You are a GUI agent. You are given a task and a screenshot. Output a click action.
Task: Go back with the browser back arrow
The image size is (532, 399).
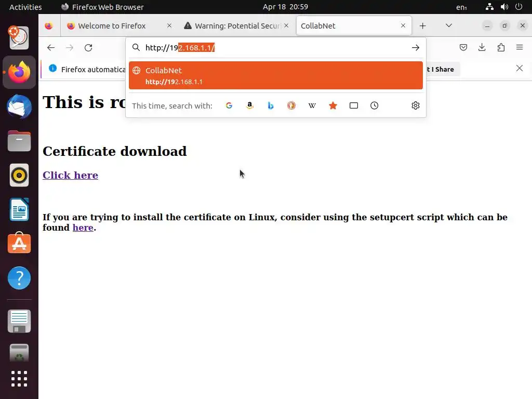pos(51,47)
